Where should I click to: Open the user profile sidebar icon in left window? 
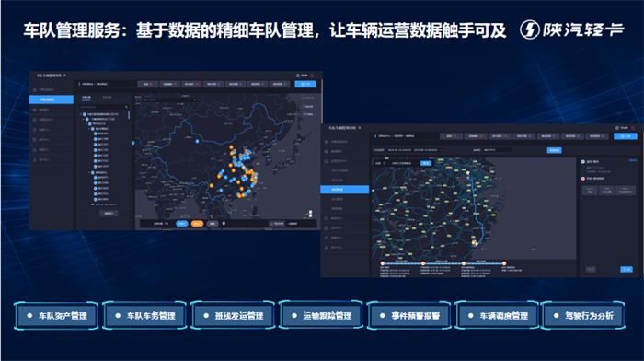tap(35, 159)
